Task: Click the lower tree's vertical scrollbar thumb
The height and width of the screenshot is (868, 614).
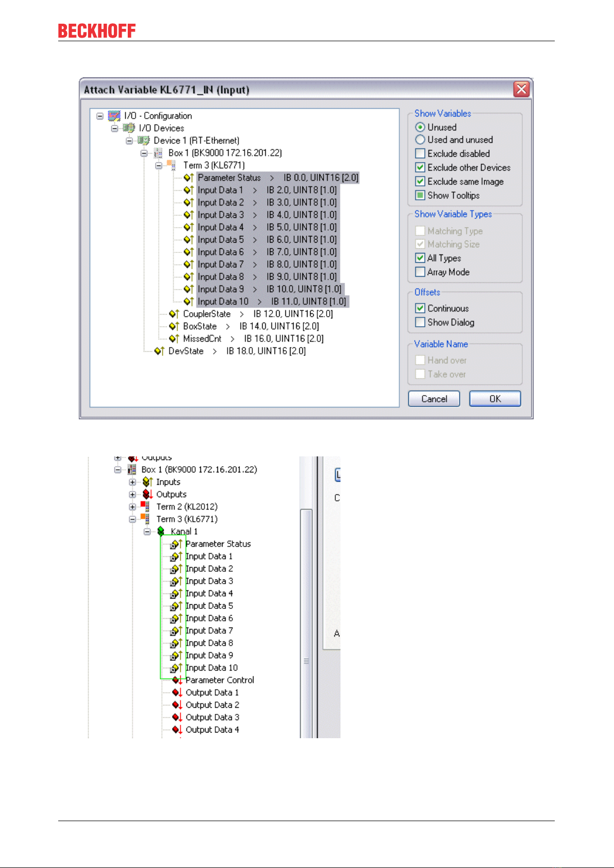Action: pos(306,623)
